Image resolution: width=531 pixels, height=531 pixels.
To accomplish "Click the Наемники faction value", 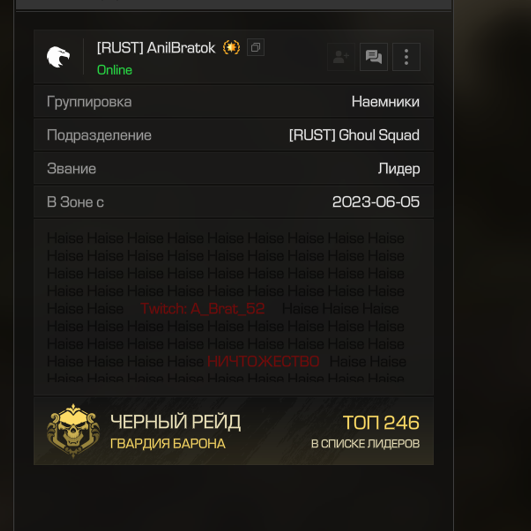I will tap(385, 102).
